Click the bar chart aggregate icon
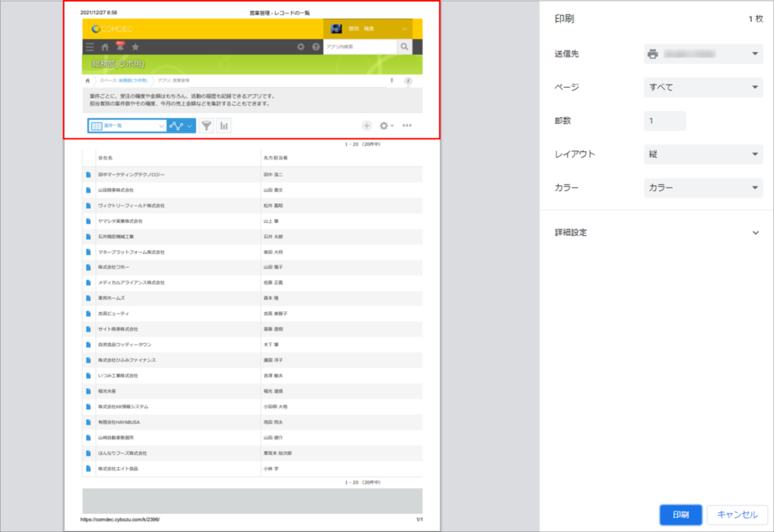774x532 pixels. [224, 126]
